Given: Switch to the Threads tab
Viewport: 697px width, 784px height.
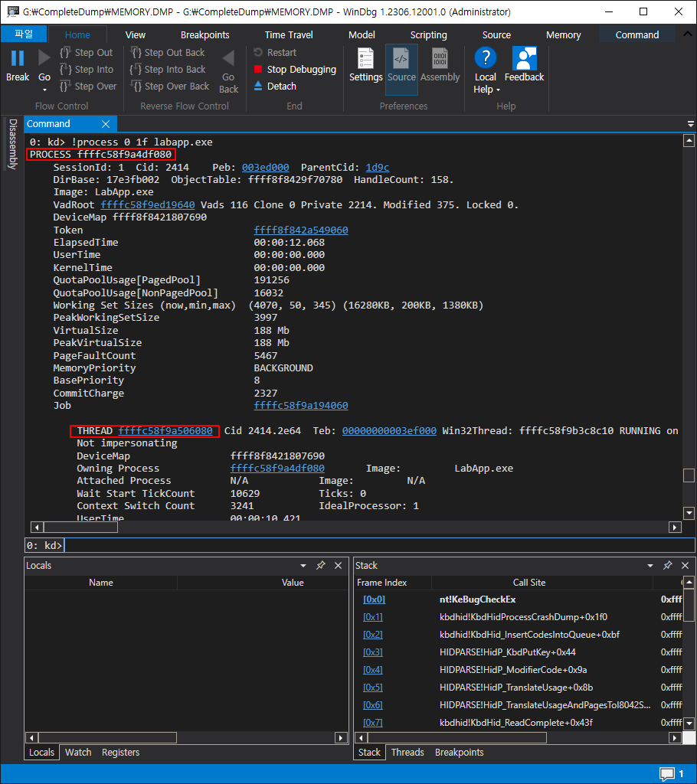Looking at the screenshot, I should click(x=407, y=753).
